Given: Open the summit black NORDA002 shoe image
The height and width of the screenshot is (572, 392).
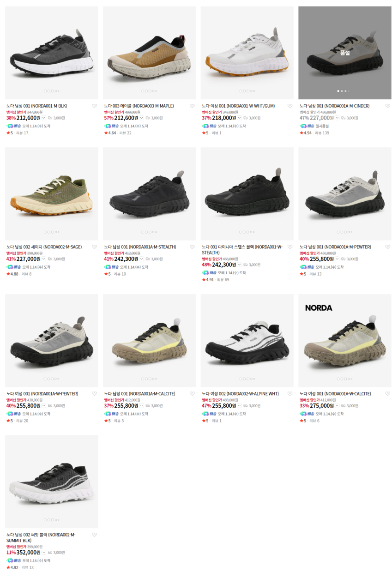Looking at the screenshot, I should pyautogui.click(x=52, y=482).
